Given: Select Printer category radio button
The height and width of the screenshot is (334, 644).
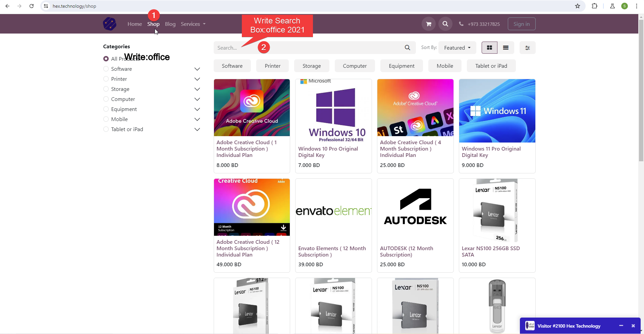Looking at the screenshot, I should [106, 79].
